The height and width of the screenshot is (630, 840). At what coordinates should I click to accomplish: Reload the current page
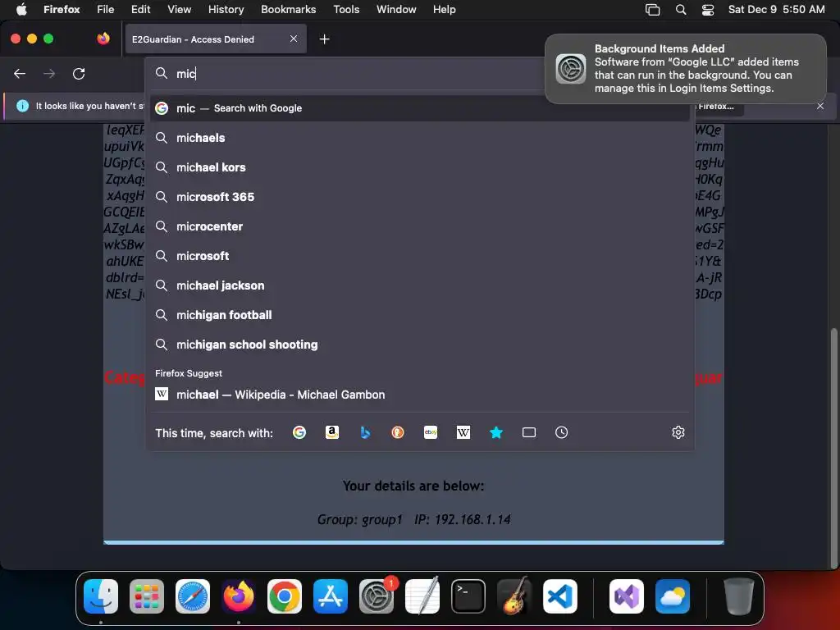79,73
